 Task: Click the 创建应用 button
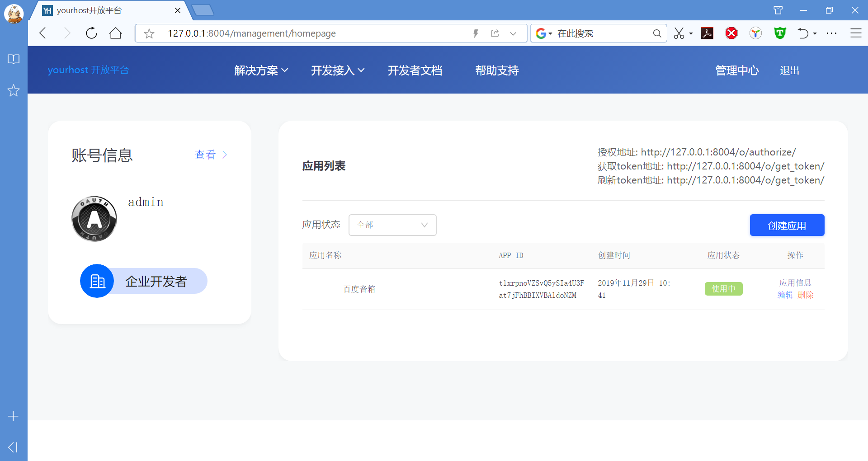787,225
